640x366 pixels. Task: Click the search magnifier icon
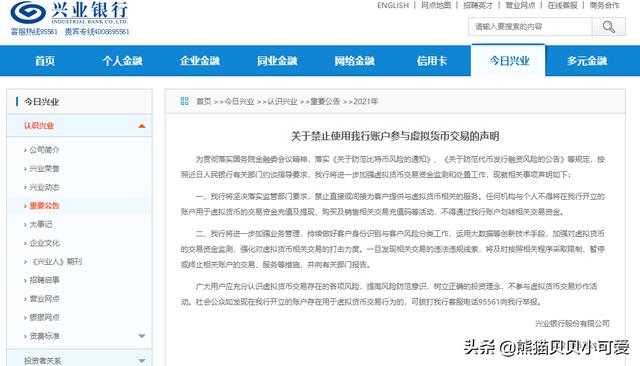tap(609, 27)
